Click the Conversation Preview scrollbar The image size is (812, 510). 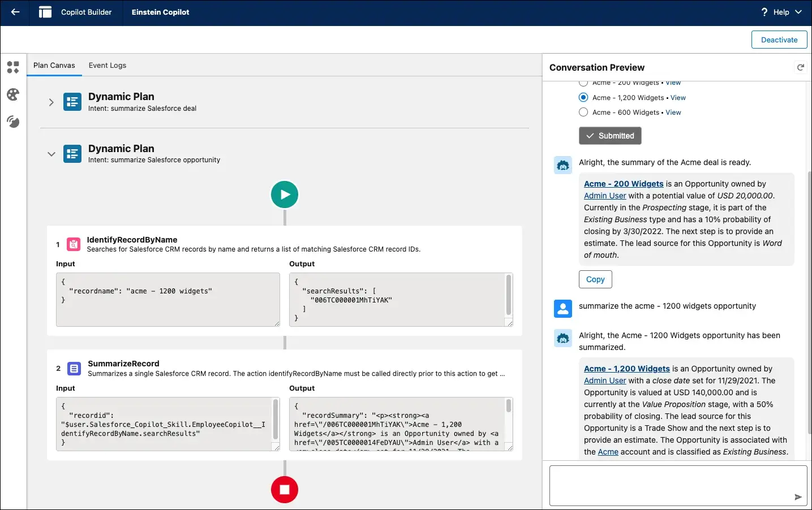click(x=809, y=302)
